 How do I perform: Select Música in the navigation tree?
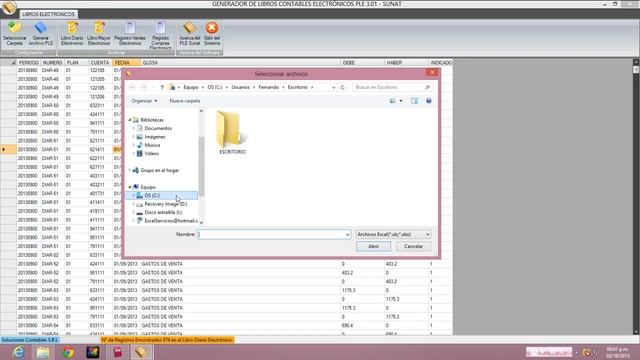[152, 145]
